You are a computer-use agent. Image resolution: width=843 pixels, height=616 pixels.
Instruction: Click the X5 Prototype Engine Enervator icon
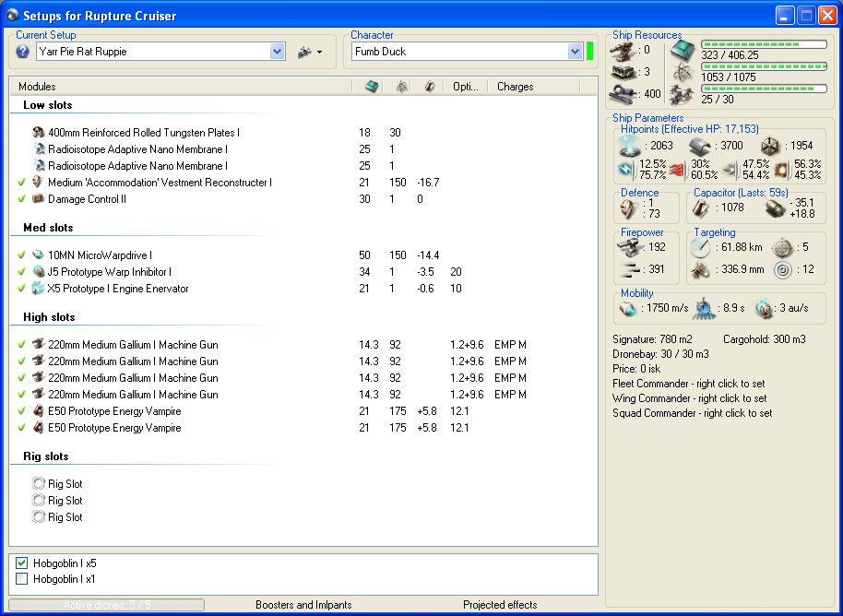[x=39, y=289]
